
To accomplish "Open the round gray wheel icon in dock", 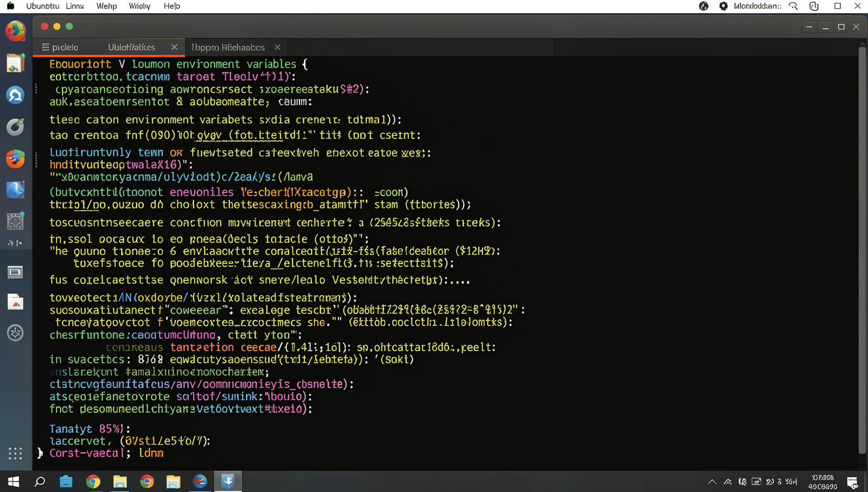I will click(15, 332).
